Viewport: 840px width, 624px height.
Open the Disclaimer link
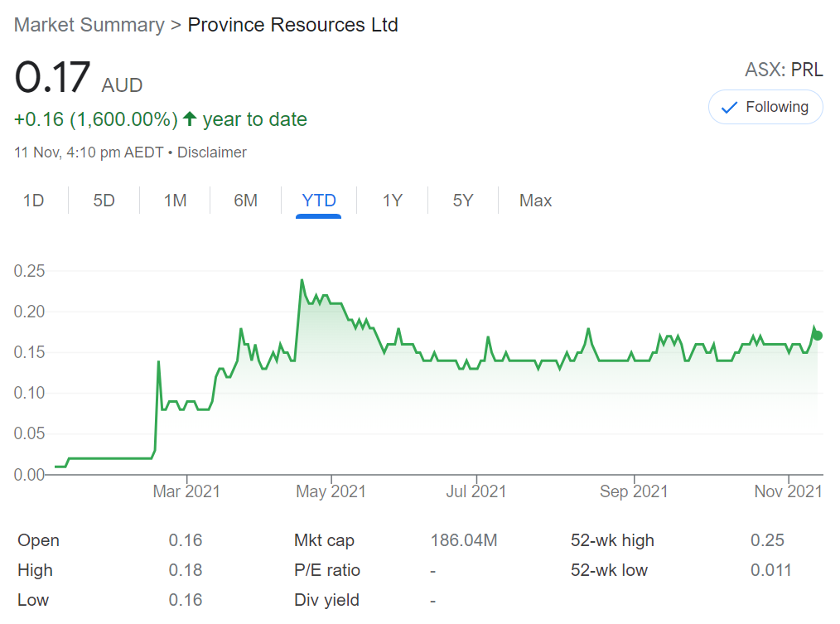click(212, 152)
